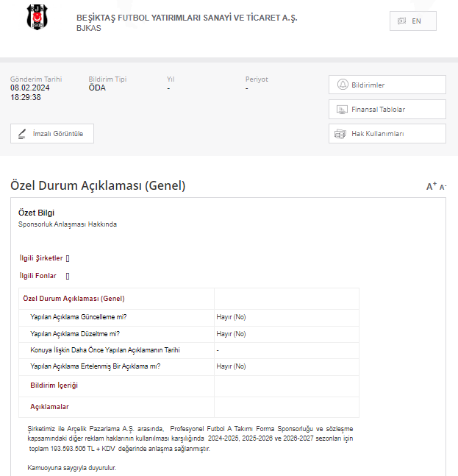The width and height of the screenshot is (458, 476).
Task: Click Hayır (No) in Ertelenmiş row
Action: 231,366
